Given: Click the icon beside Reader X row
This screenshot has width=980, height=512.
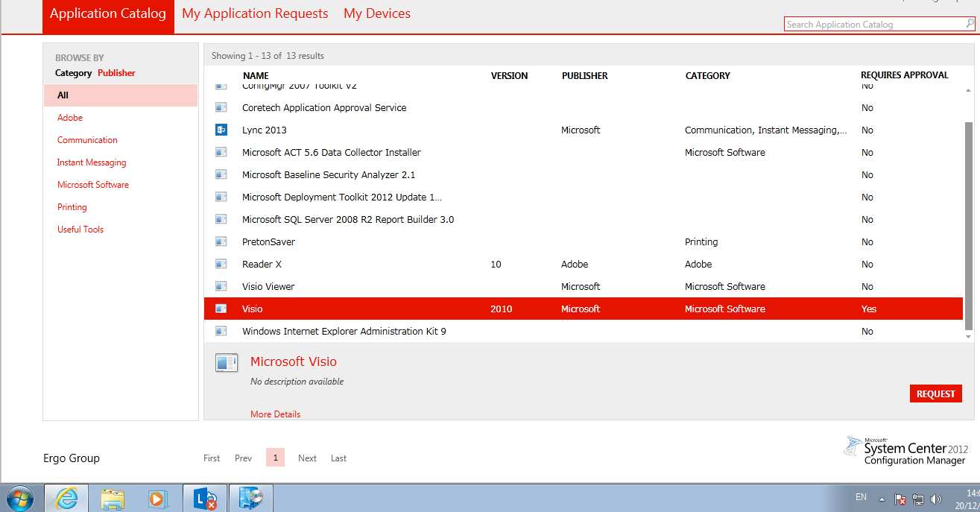Looking at the screenshot, I should (x=221, y=264).
